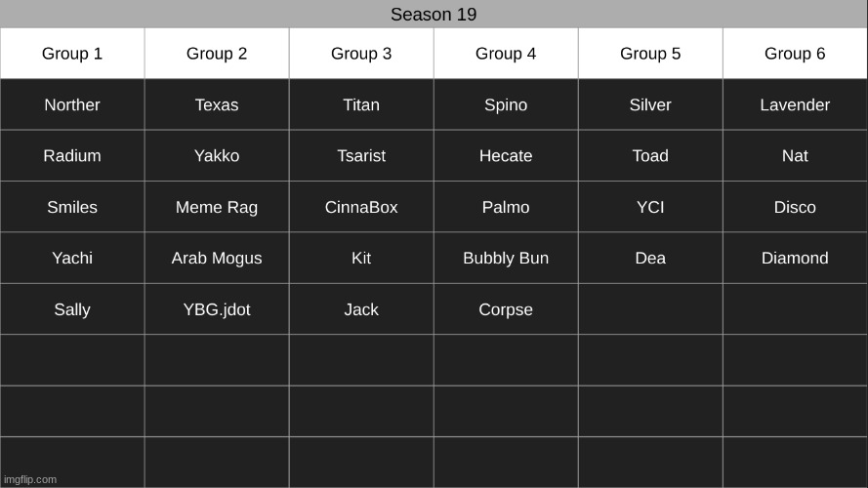Viewport: 868px width, 488px height.
Task: Select the Corpse cell in Group 4
Action: click(x=506, y=309)
